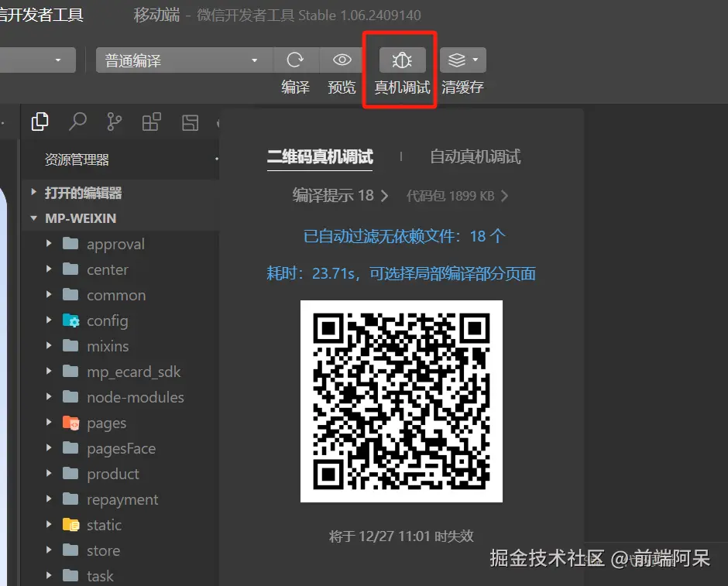
Task: Click the 可选择局部编译部分页面 link
Action: click(x=453, y=274)
